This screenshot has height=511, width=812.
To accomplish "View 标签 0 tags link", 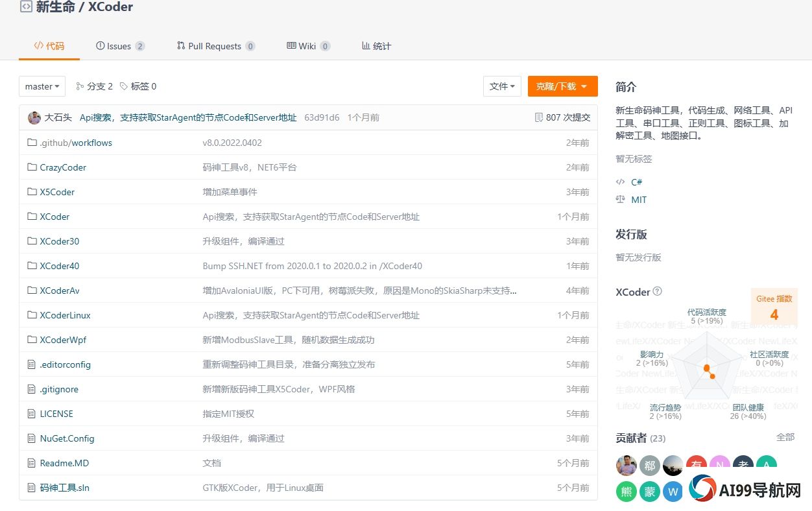I will point(138,86).
